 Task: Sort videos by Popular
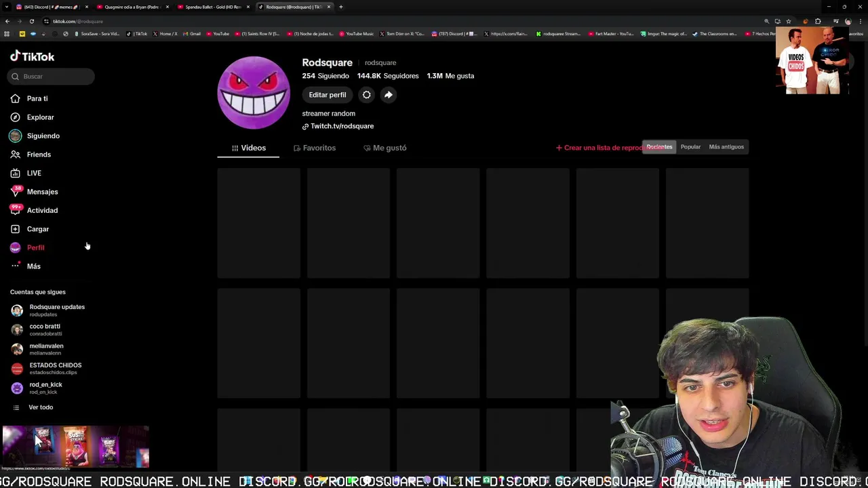[x=690, y=147]
